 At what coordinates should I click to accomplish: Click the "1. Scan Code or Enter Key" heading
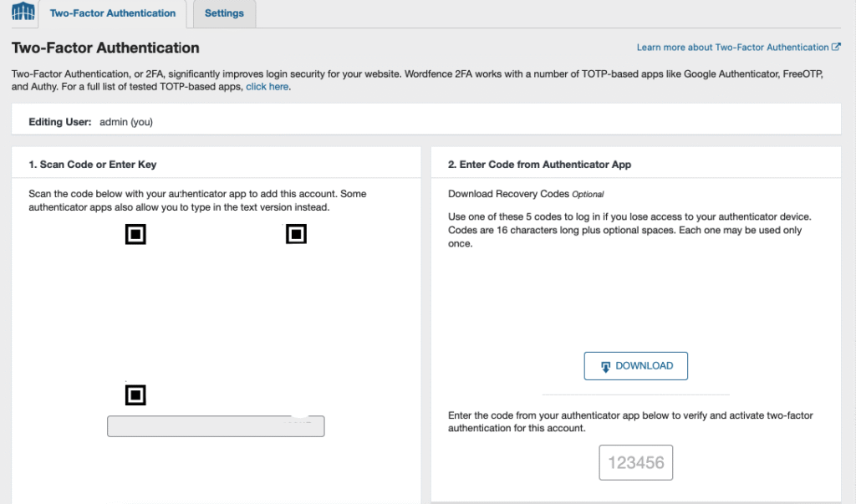point(93,165)
